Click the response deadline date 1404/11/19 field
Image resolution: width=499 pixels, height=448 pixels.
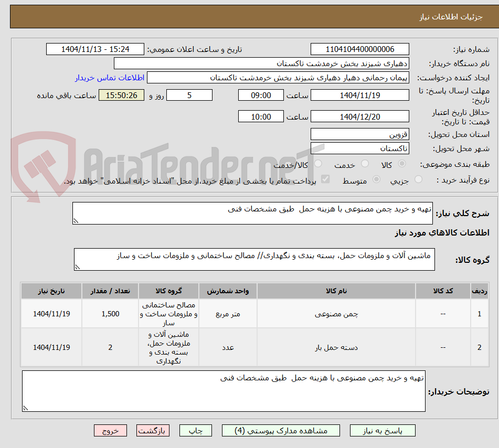pos(359,95)
